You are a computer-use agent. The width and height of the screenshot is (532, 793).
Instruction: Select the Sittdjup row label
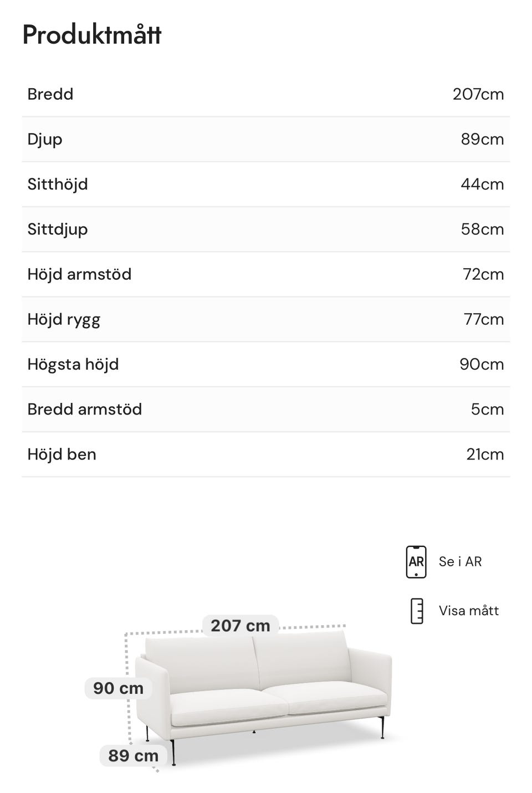(x=58, y=229)
